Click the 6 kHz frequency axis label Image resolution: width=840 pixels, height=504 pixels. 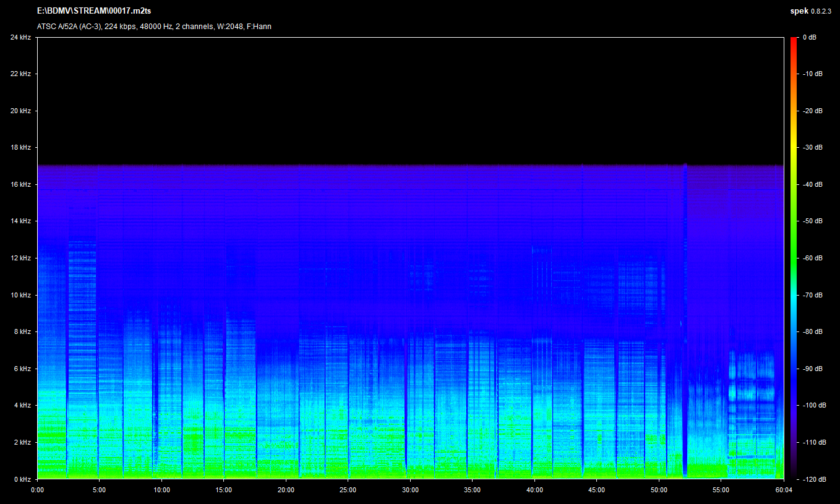22,369
